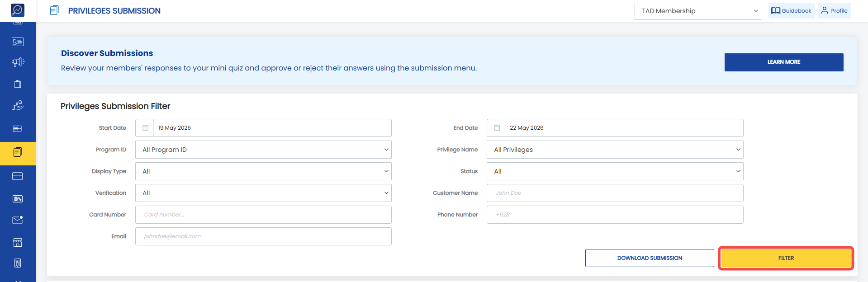Open the hand-with-coin rewards sidebar icon
This screenshot has height=282, width=868.
(18, 105)
